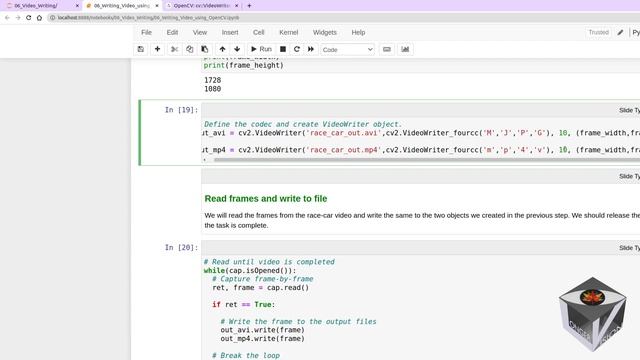Open a new browser tab

249,6
